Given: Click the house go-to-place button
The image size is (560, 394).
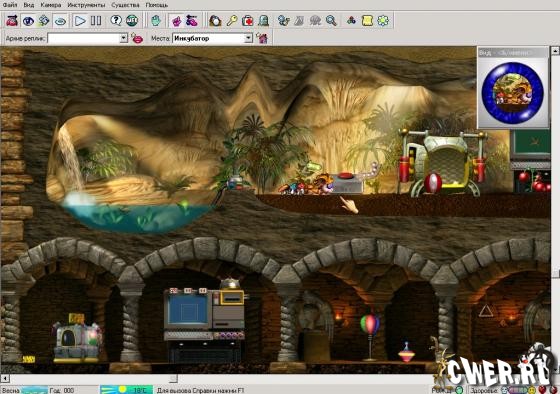Looking at the screenshot, I should pos(262,38).
